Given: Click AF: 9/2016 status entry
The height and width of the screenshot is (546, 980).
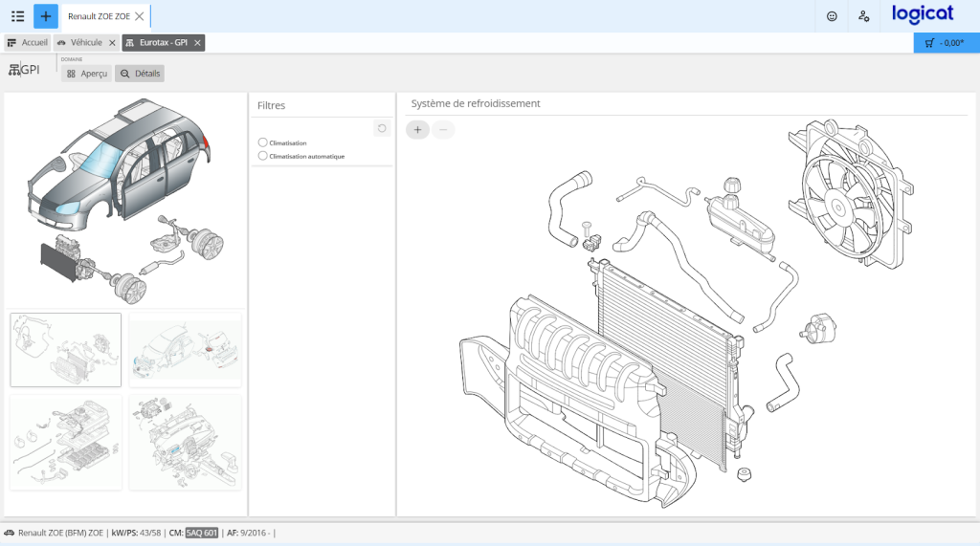Looking at the screenshot, I should pyautogui.click(x=248, y=533).
